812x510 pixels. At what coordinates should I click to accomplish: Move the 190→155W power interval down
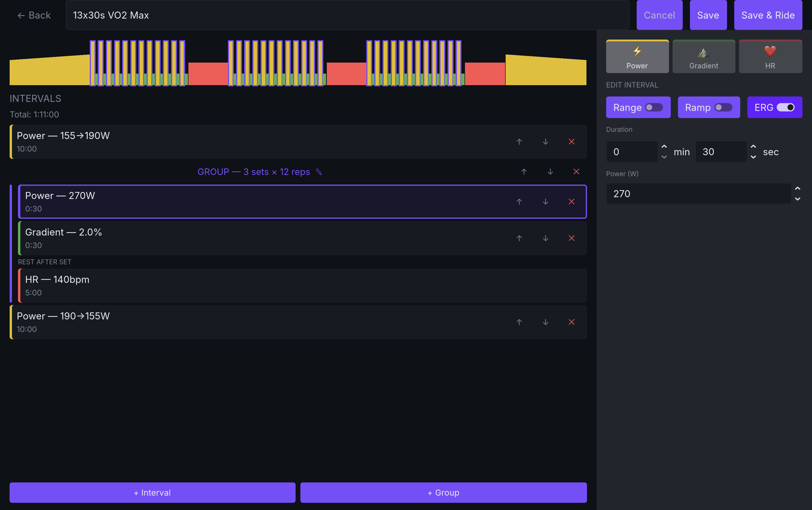click(546, 322)
